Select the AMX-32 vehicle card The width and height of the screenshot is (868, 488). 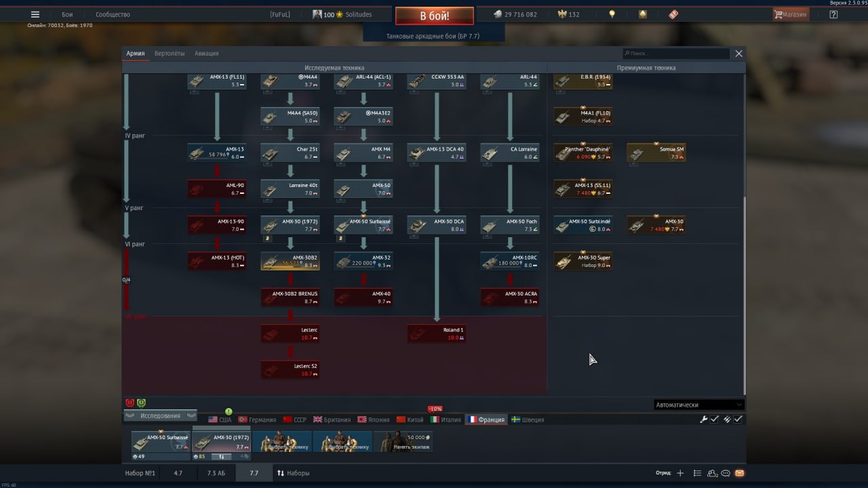pos(363,262)
